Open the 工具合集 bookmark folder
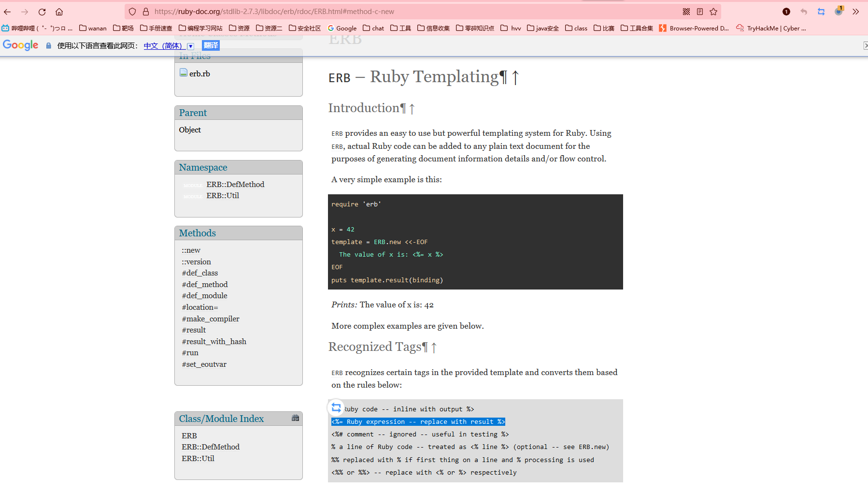Viewport: 868px width, 493px height. point(637,28)
